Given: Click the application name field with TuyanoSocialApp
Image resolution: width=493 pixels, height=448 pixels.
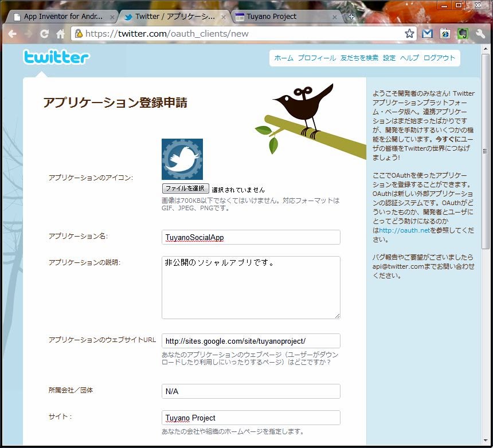Looking at the screenshot, I should 251,237.
